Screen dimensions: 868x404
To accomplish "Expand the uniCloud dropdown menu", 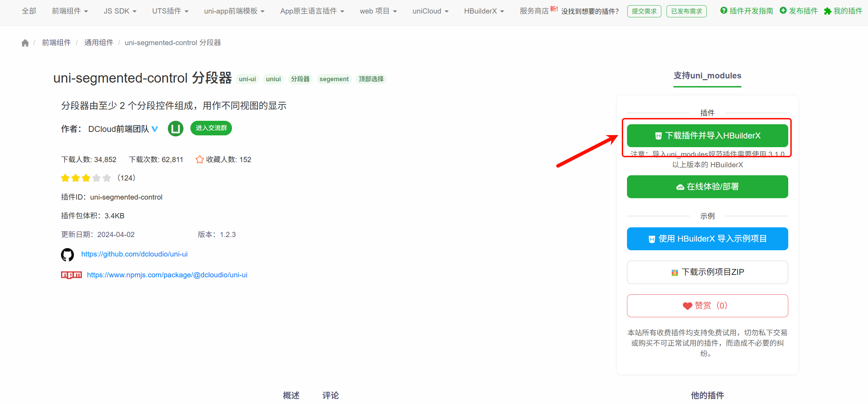I will pos(430,11).
